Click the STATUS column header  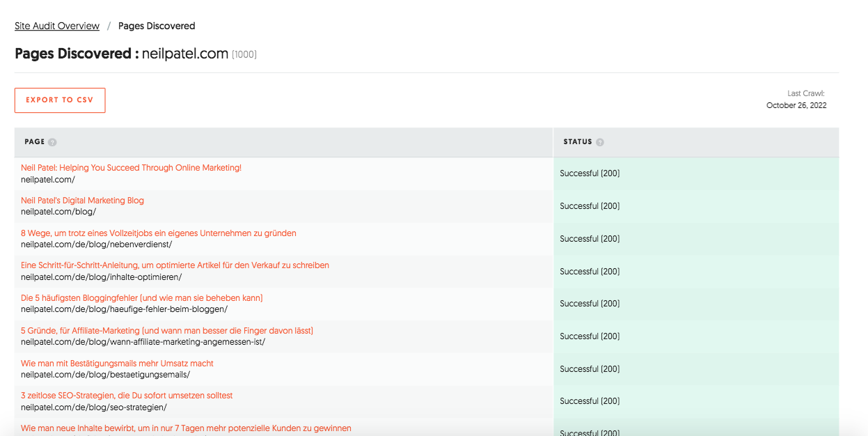(578, 142)
